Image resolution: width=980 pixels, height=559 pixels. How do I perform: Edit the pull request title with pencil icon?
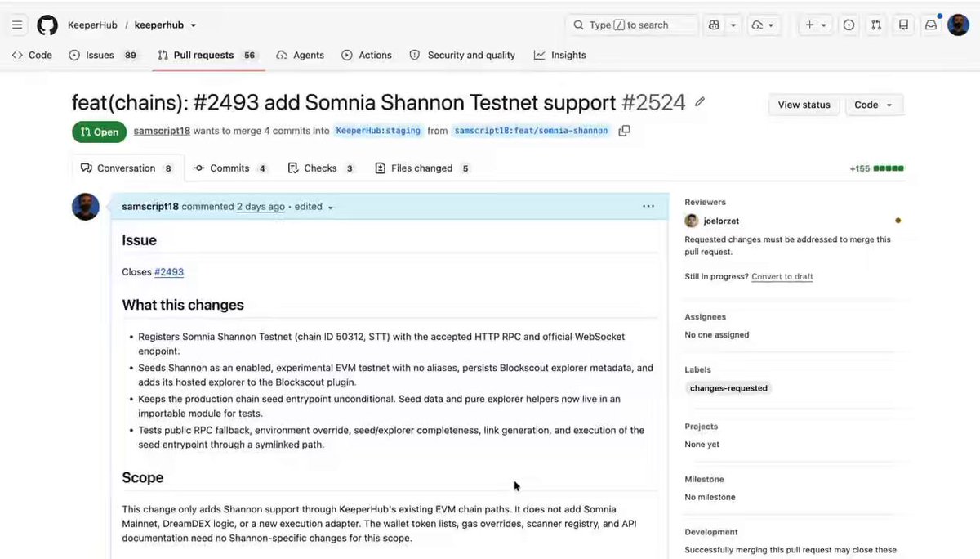click(700, 102)
